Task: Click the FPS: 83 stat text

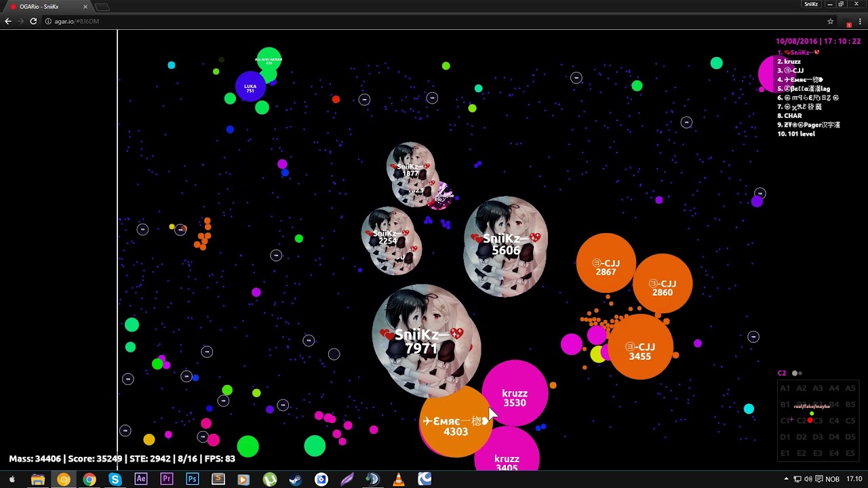Action: pos(218,459)
